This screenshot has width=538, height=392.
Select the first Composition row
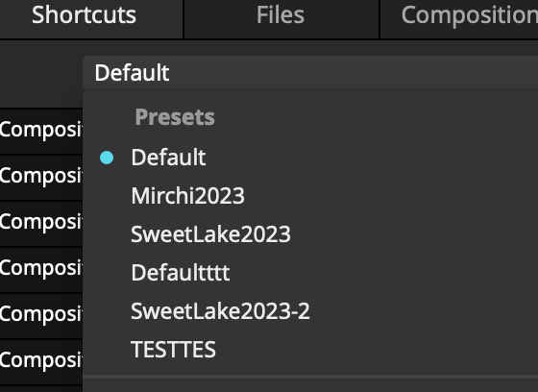pyautogui.click(x=41, y=131)
